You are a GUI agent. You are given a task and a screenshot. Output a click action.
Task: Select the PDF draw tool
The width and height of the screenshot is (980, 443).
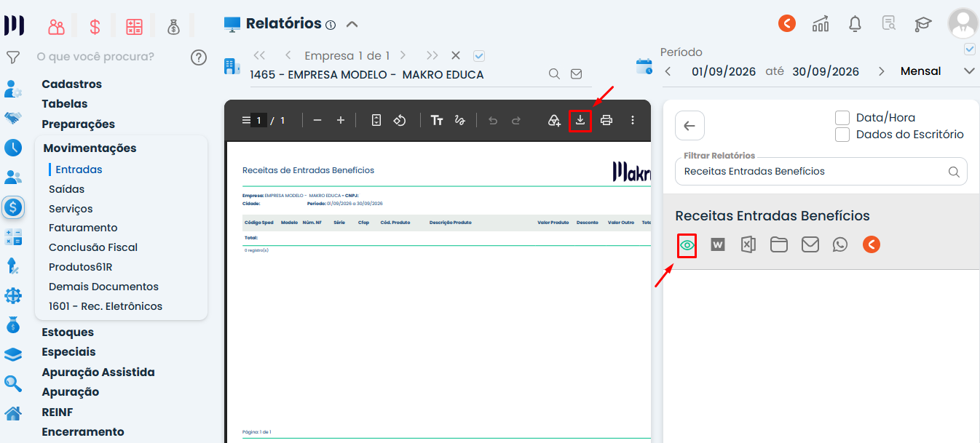(459, 121)
